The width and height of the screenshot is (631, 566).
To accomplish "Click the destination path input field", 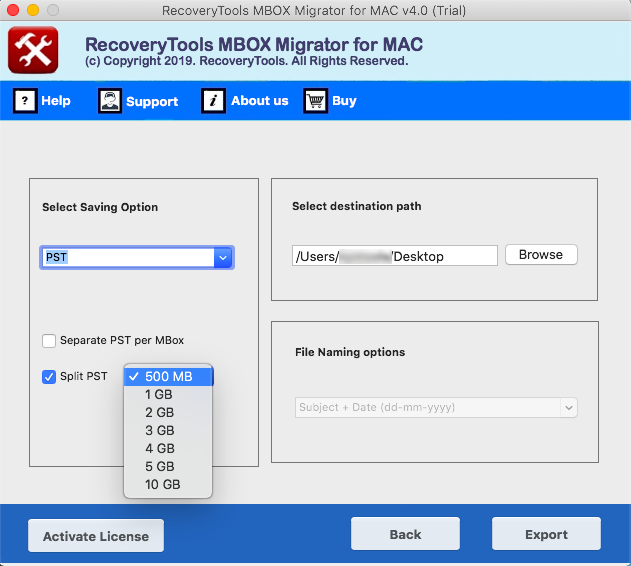I will (x=395, y=256).
